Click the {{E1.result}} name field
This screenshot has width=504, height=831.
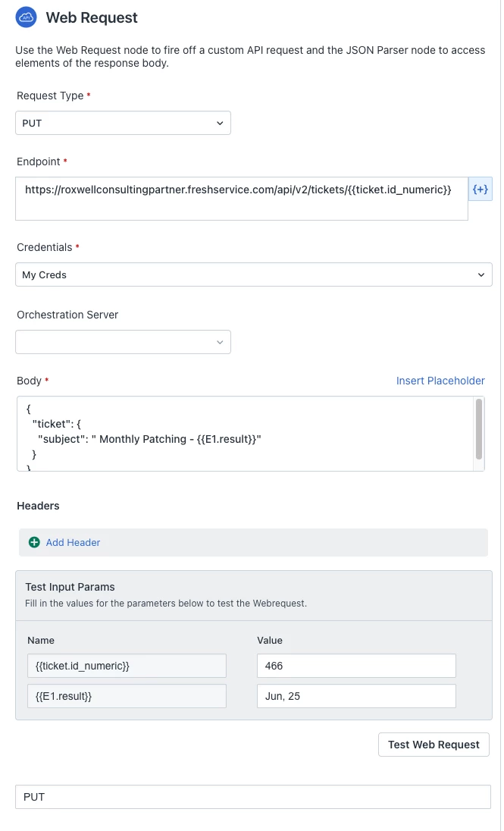point(127,696)
